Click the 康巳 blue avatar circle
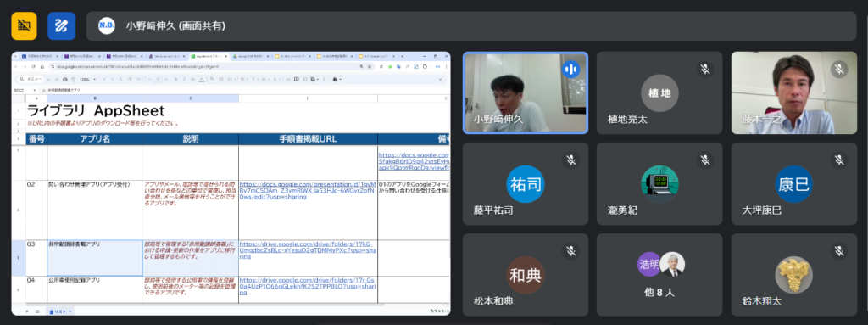This screenshot has width=868, height=325. (793, 184)
